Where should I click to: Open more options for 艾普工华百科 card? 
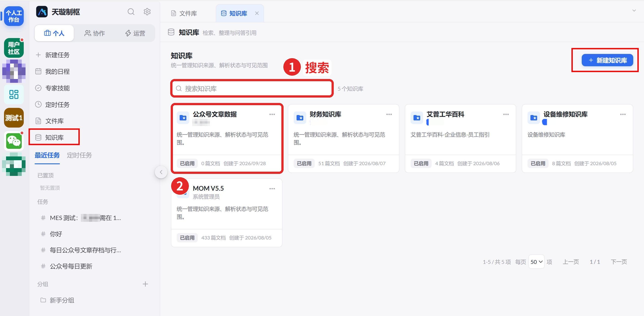coord(506,114)
